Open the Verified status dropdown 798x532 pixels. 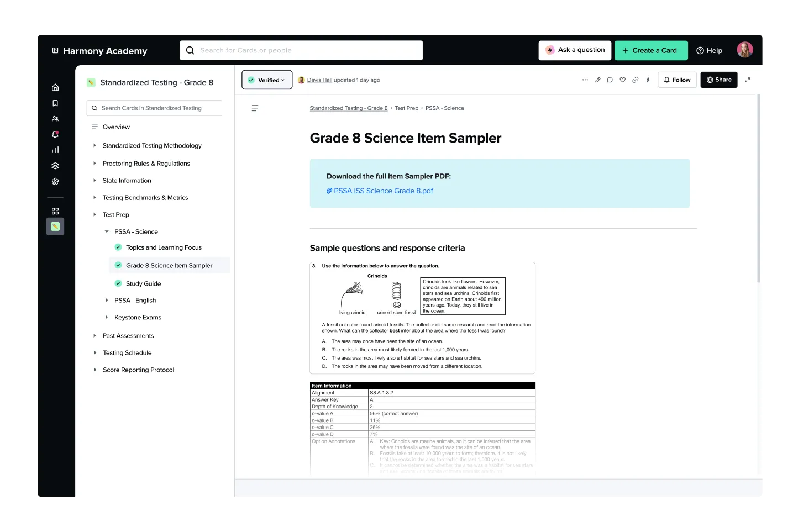[267, 80]
